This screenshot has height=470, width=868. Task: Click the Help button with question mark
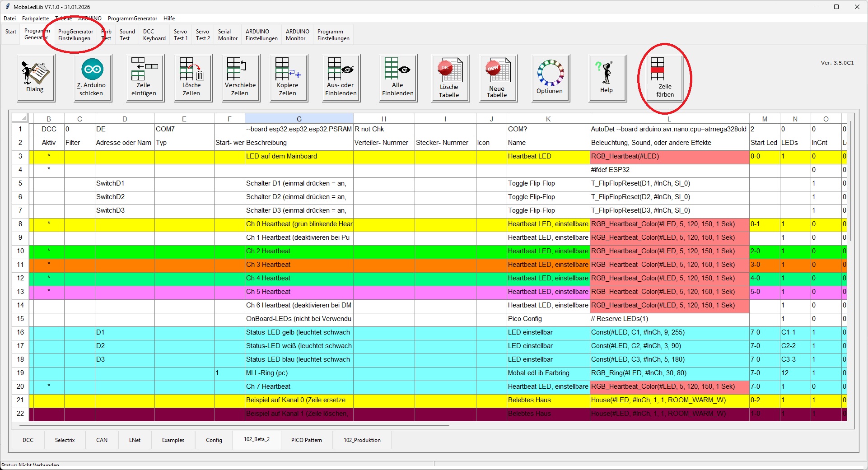[606, 77]
